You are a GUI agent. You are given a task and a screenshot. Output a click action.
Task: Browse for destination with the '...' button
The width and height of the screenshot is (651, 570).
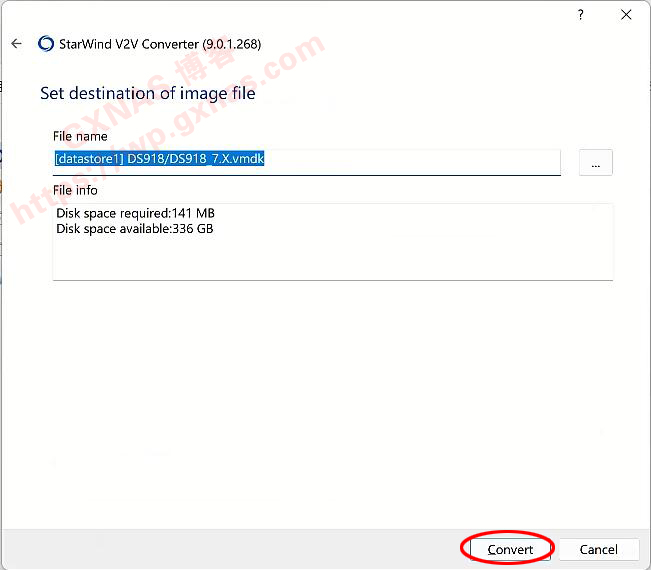click(595, 163)
